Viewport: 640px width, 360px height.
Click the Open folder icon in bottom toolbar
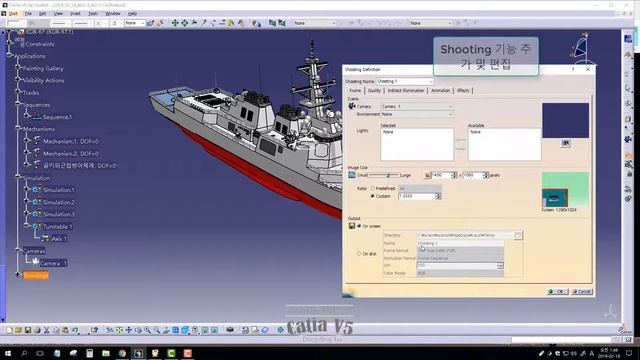[18, 330]
